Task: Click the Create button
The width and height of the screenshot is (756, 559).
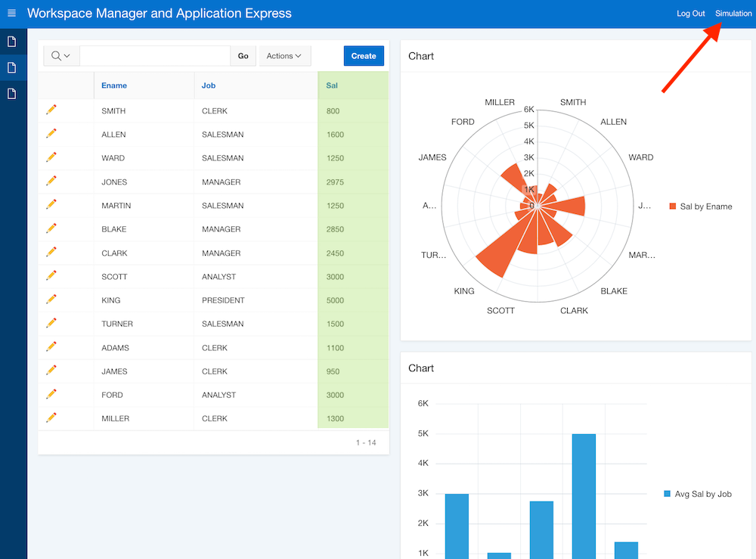Action: coord(365,55)
